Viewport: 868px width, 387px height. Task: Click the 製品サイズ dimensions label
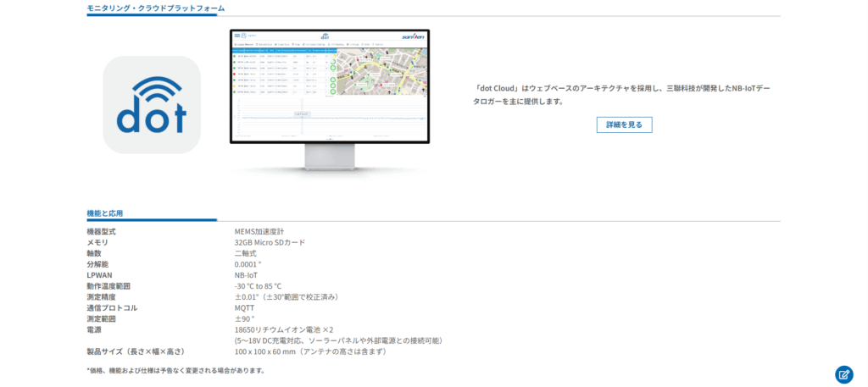click(x=136, y=351)
